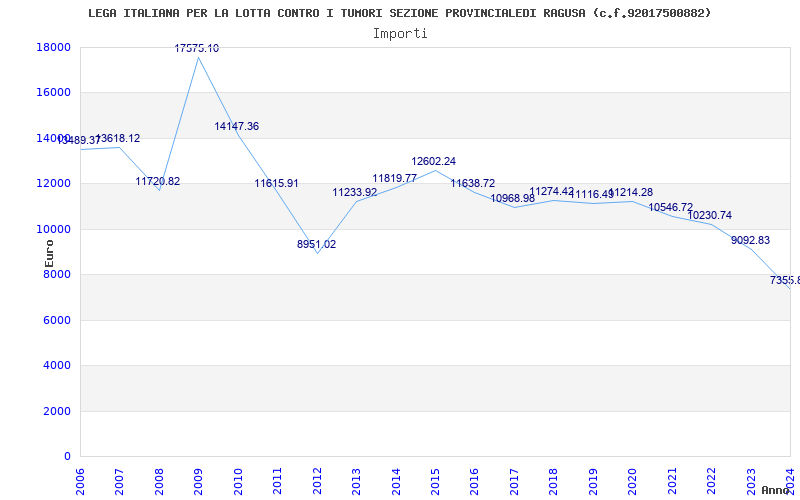
Task: Click the 2015 year axis label
Action: tap(435, 480)
